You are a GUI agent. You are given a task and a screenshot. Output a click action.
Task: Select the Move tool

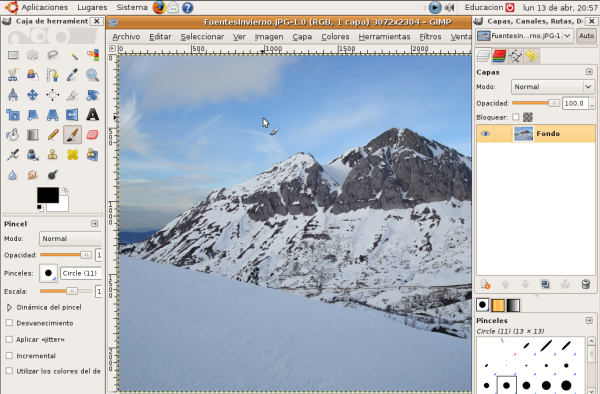33,95
